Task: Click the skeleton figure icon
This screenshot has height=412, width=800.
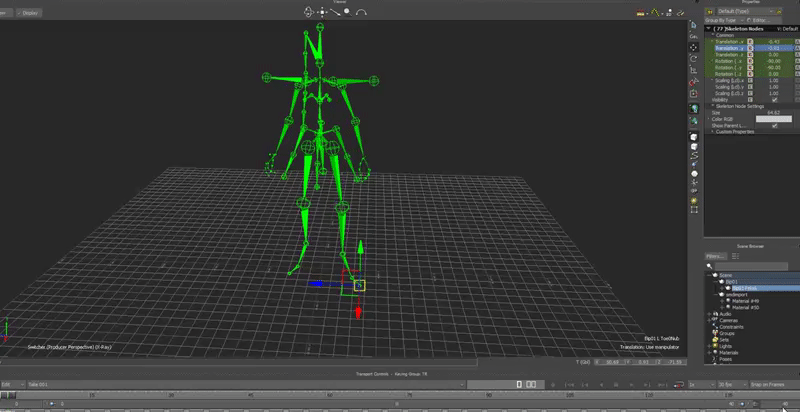Action: pyautogui.click(x=694, y=183)
